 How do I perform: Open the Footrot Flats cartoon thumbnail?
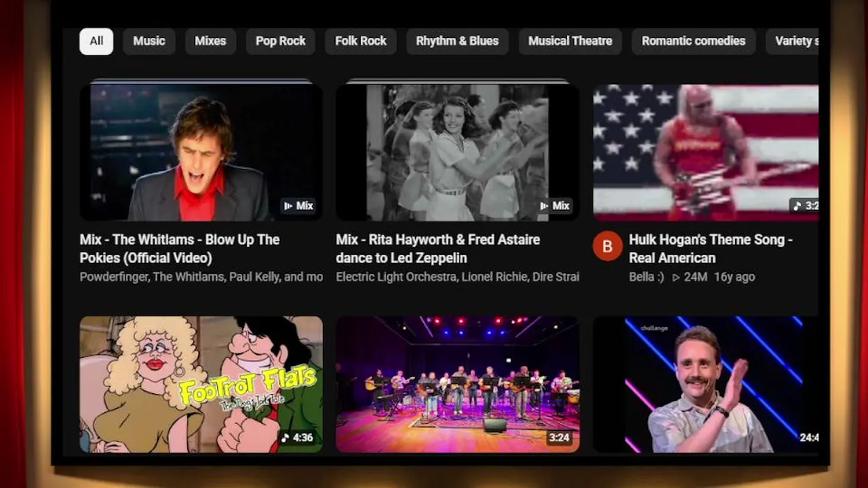[x=201, y=384]
